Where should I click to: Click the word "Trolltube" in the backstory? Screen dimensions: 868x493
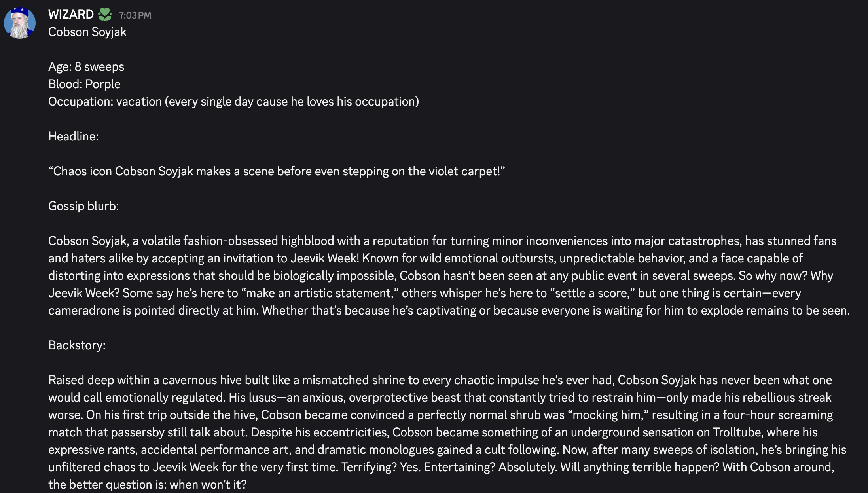point(737,432)
